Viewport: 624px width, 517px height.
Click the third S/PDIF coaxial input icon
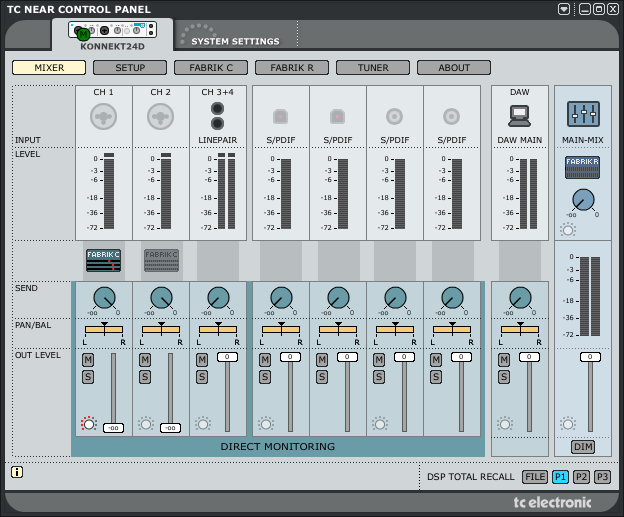(x=394, y=117)
